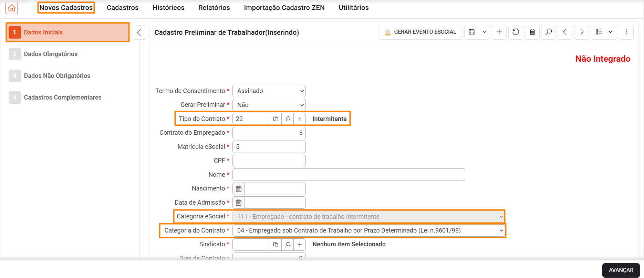Open Importação Cadastro ZEN menu

(284, 8)
